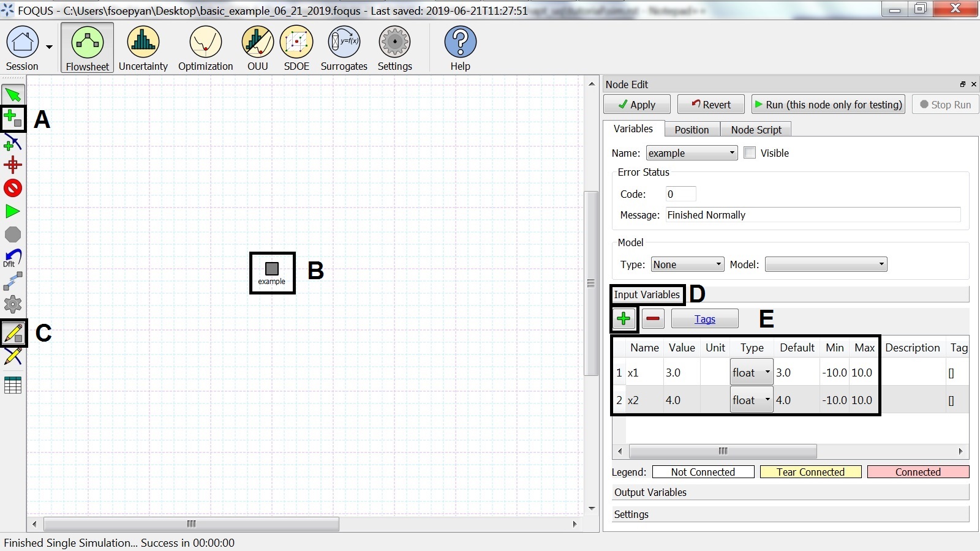Open the Model Type dropdown set to None
980x551 pixels.
click(x=686, y=264)
